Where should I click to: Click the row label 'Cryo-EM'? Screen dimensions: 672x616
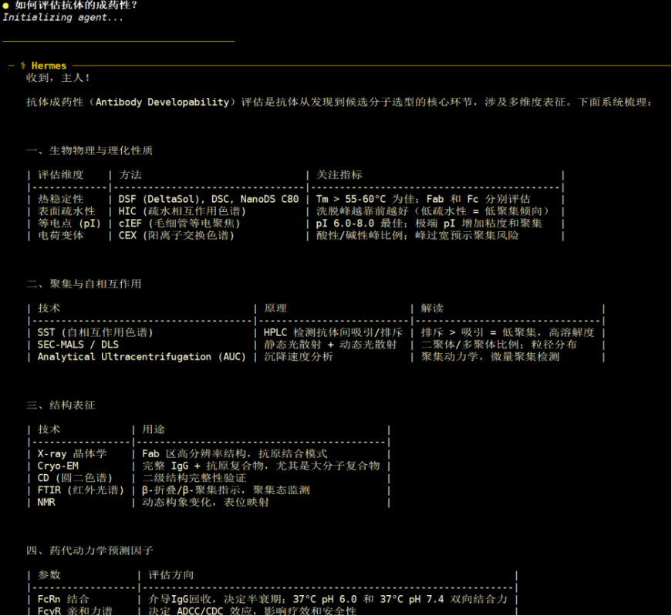58,466
